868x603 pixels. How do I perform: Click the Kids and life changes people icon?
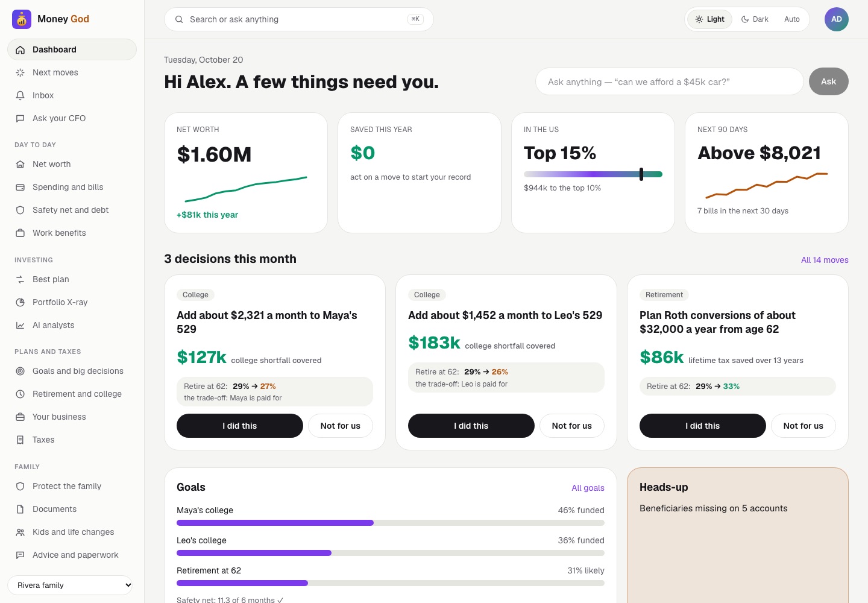point(20,532)
